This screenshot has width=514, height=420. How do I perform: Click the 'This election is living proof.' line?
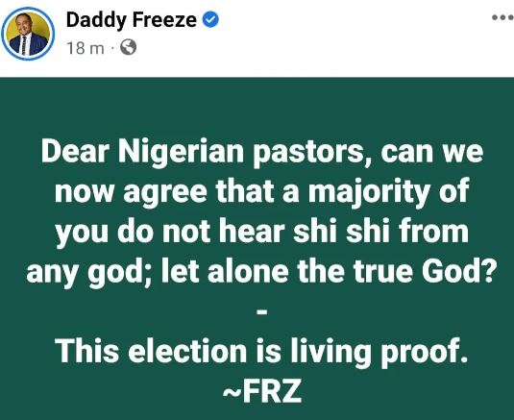click(261, 353)
